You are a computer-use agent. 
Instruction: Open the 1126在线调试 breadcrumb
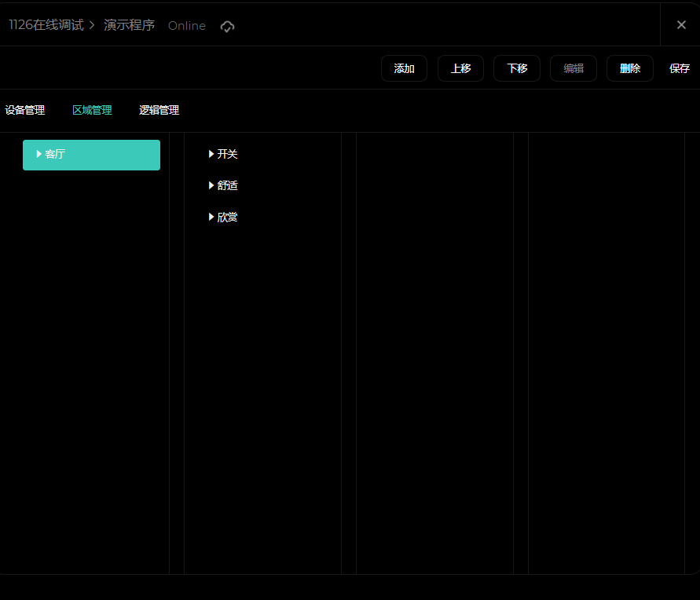pyautogui.click(x=46, y=25)
